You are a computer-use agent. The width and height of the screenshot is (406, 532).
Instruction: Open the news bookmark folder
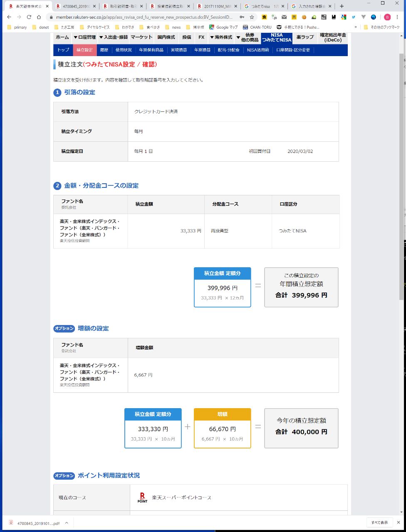coord(173,27)
